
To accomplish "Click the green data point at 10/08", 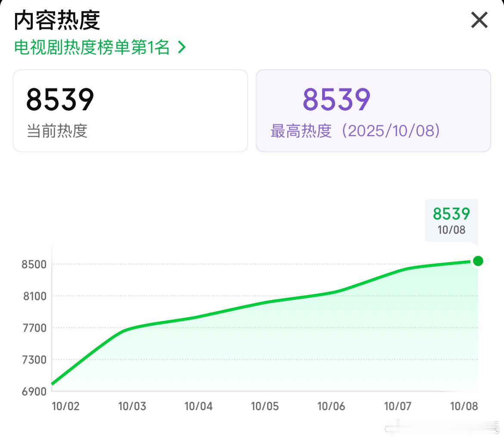I will tap(478, 261).
